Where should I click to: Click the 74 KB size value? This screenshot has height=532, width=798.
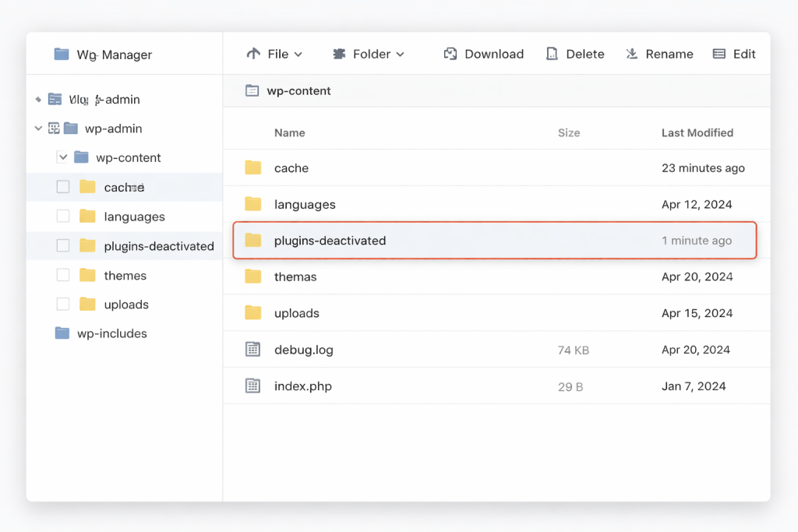coord(573,350)
